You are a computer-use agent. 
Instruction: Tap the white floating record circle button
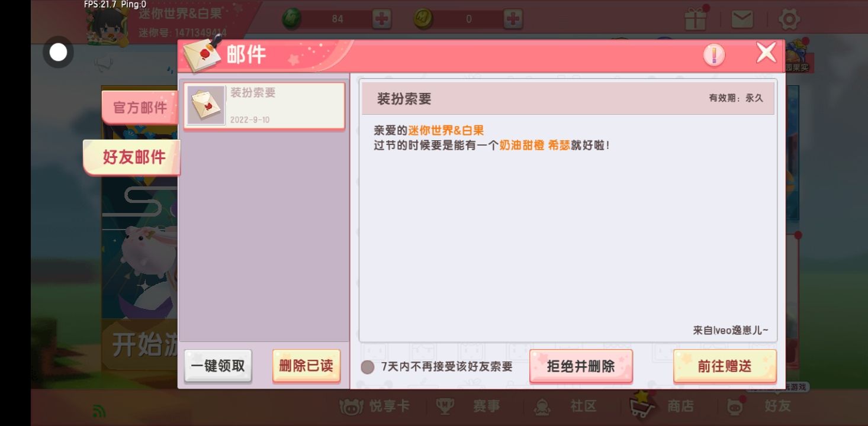pyautogui.click(x=58, y=52)
